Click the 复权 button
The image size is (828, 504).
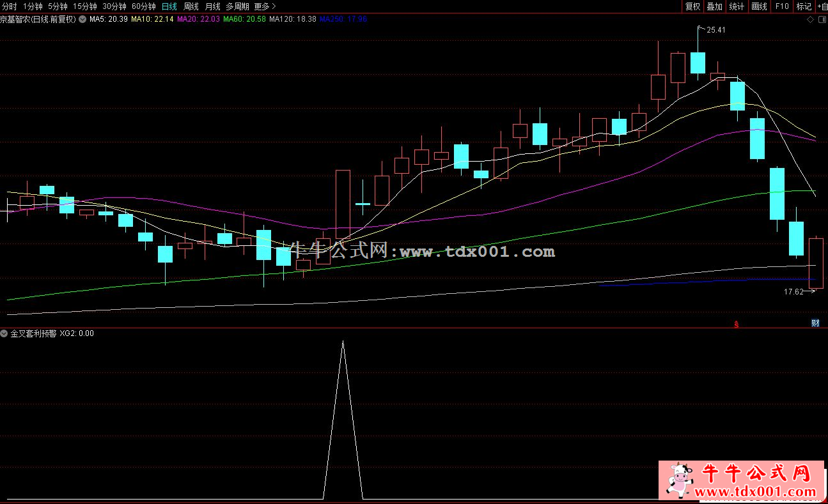click(x=692, y=6)
